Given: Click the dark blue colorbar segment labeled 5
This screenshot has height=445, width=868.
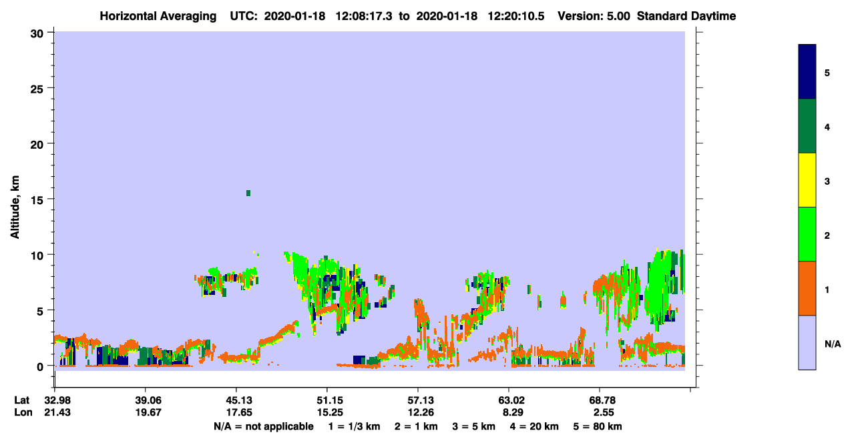Looking at the screenshot, I should click(807, 72).
